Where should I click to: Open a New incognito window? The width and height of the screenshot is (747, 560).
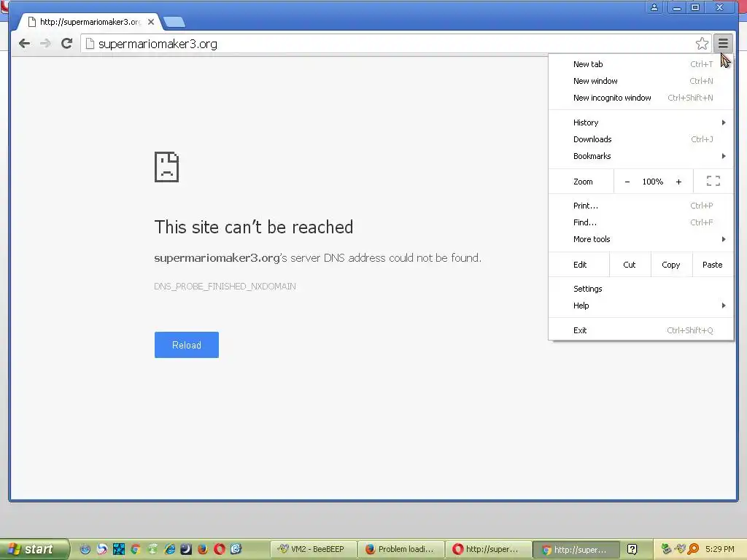640,98
